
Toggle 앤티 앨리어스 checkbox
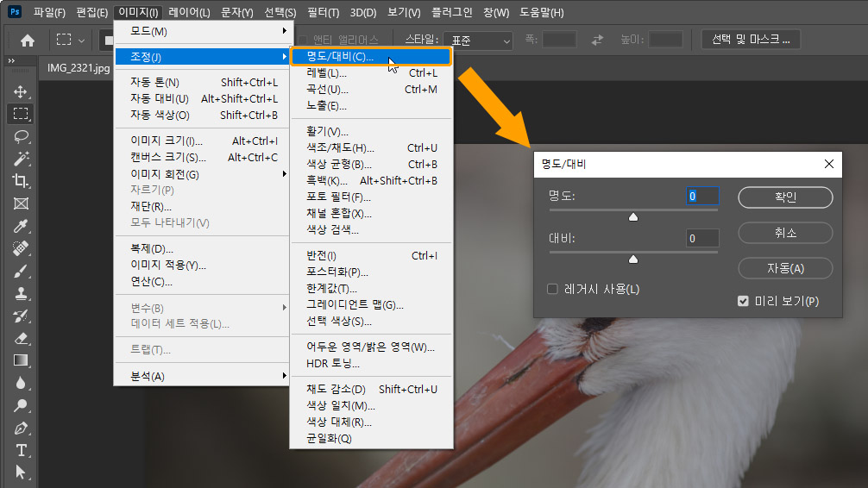coord(303,40)
